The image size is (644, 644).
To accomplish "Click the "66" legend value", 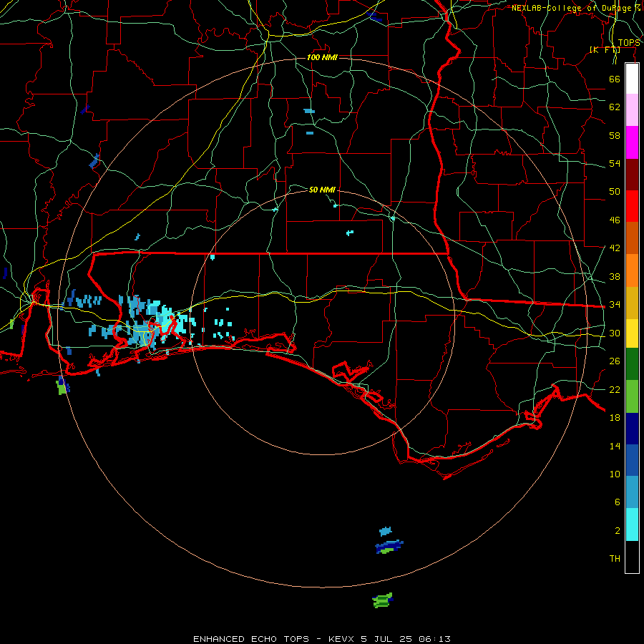I will coord(615,79).
